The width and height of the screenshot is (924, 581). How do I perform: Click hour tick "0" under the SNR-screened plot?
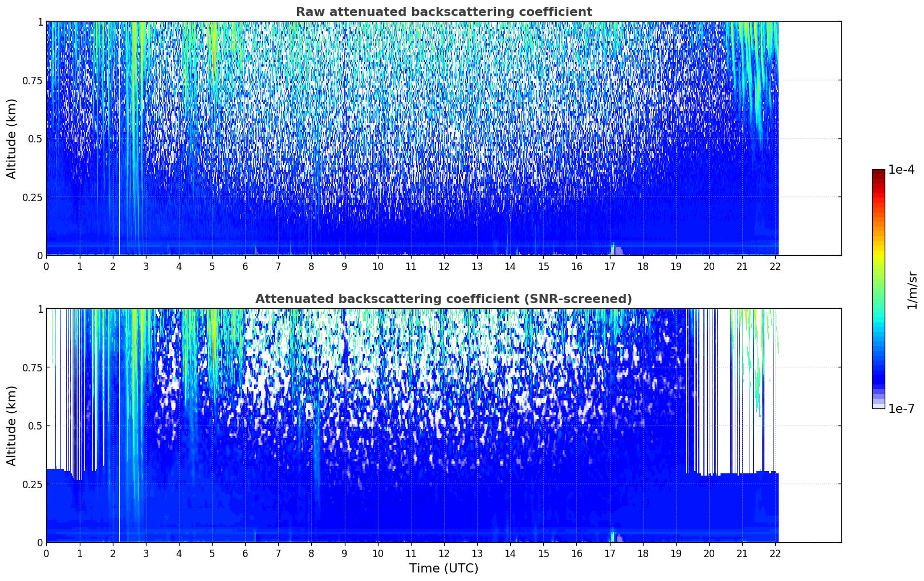pyautogui.click(x=46, y=553)
